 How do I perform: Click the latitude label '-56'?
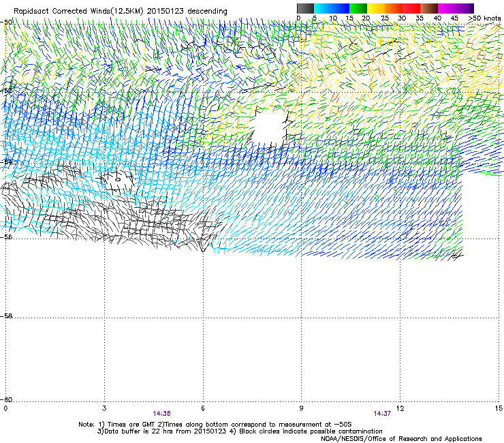coord(6,236)
